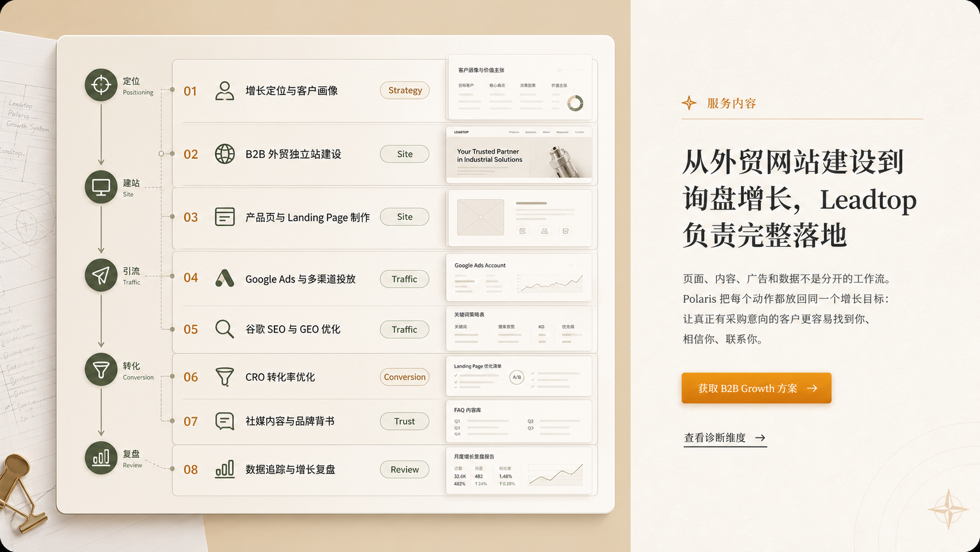The height and width of the screenshot is (552, 980).
Task: Click the 引流 Traffic stage label
Action: (x=131, y=276)
